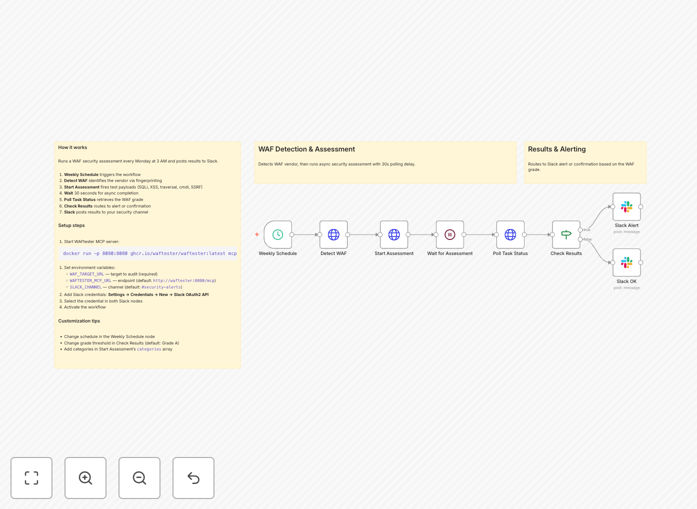The image size is (697, 509).
Task: Click the 'Wait for Assessment' node label
Action: pyautogui.click(x=450, y=253)
